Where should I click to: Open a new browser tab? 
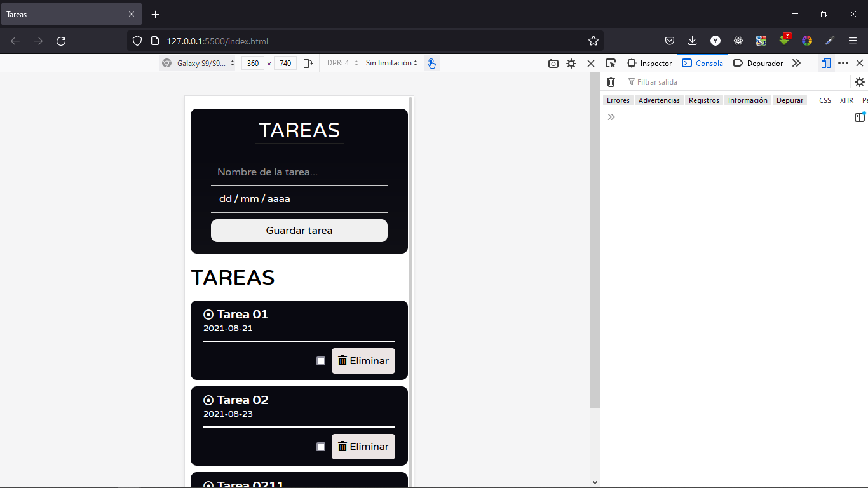tap(156, 14)
